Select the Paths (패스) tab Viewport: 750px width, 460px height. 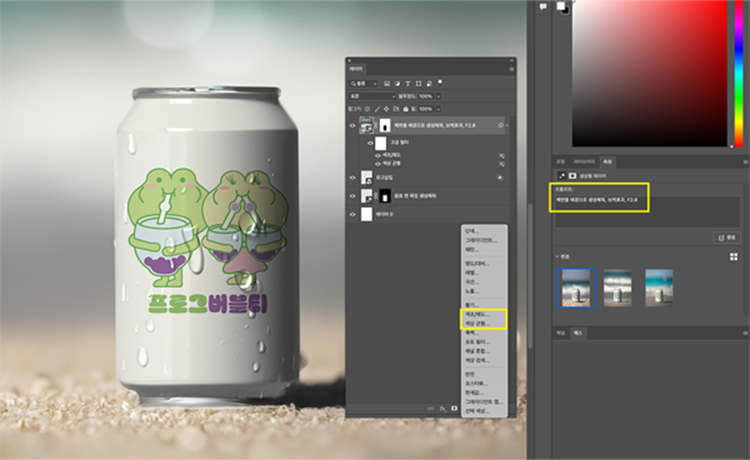[578, 333]
